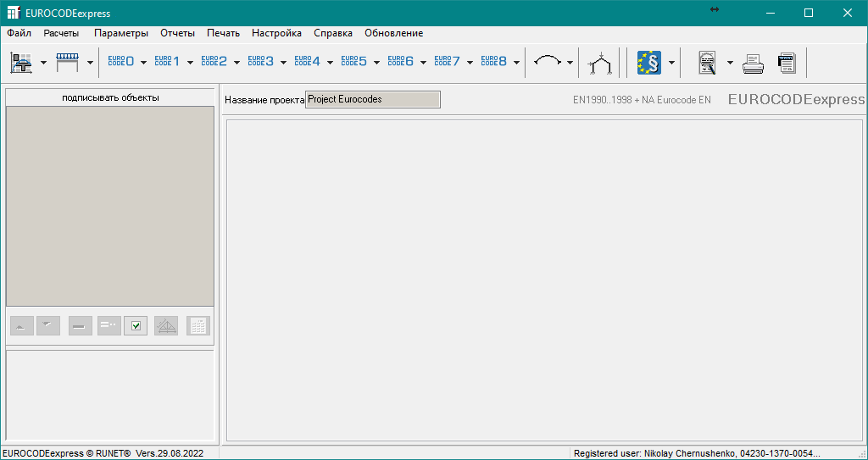Open dropdown next to EU paragraph icon

pyautogui.click(x=671, y=63)
